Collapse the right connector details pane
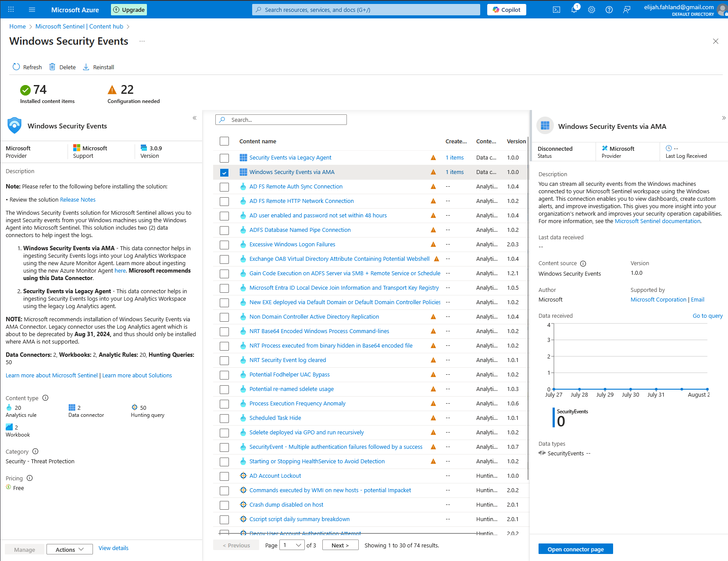 [x=724, y=118]
